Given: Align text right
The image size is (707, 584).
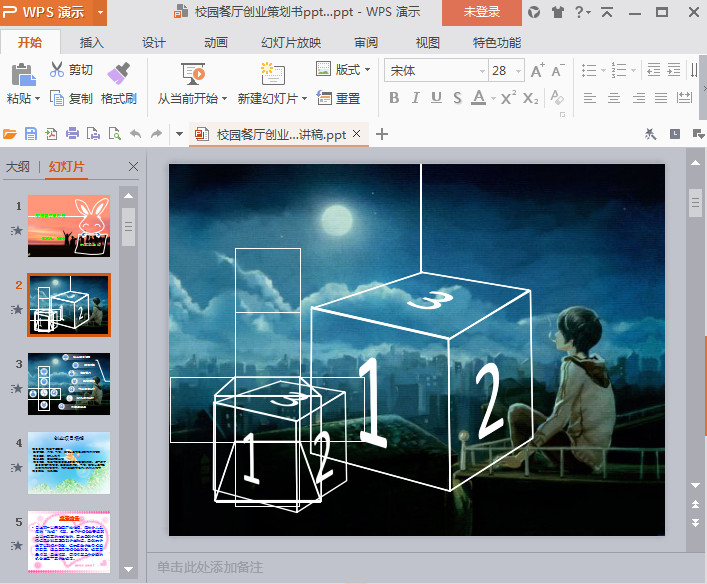Looking at the screenshot, I should [x=638, y=98].
